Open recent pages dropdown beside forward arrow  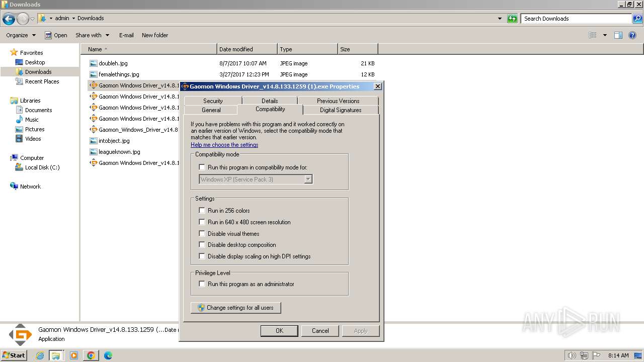[33, 19]
